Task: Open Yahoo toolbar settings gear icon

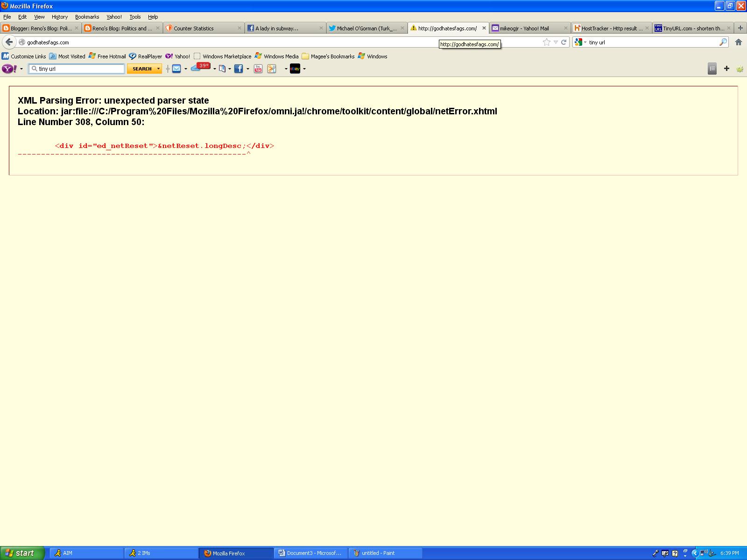Action: tap(740, 69)
